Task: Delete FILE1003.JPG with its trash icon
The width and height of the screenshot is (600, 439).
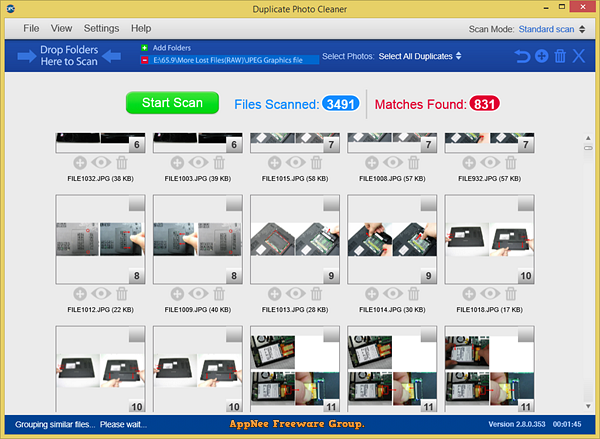Action: [x=219, y=163]
